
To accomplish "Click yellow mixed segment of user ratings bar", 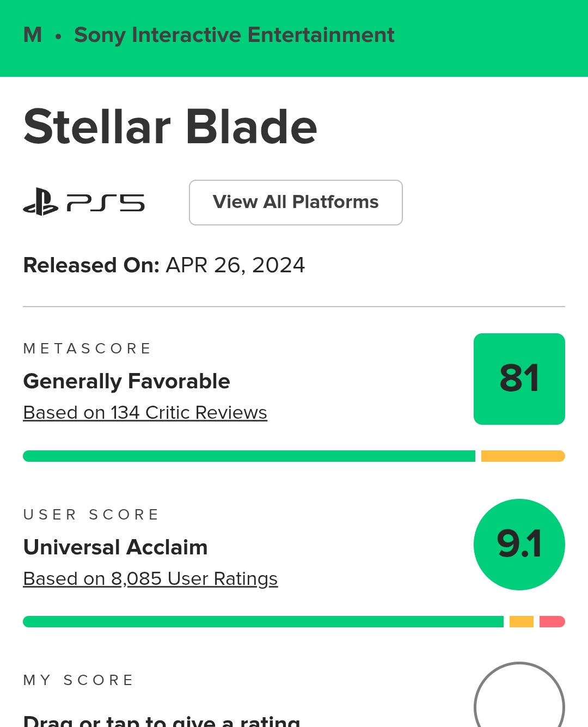I will [521, 621].
